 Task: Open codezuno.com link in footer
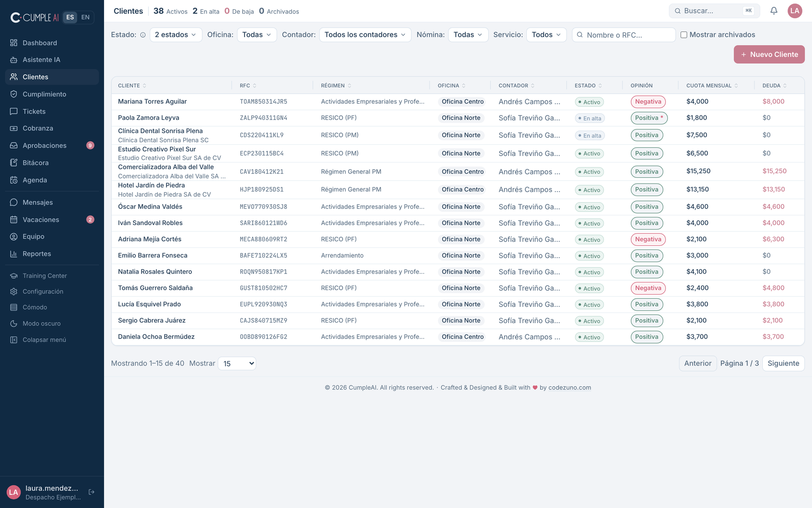pos(569,388)
